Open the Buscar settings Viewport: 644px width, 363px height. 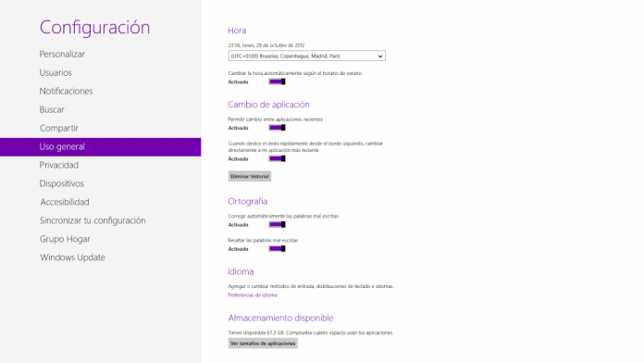[x=52, y=110]
